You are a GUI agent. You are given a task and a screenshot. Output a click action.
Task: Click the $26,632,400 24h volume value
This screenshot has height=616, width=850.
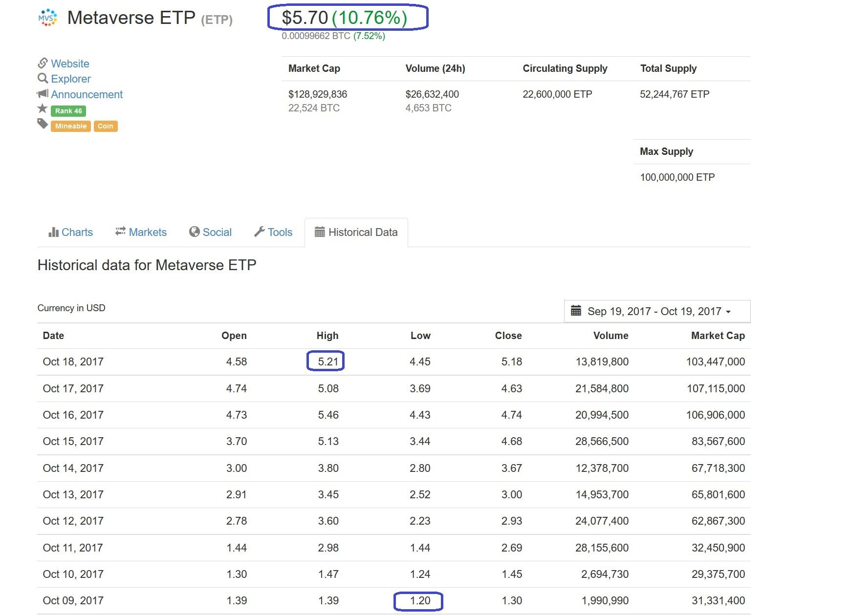coord(432,94)
